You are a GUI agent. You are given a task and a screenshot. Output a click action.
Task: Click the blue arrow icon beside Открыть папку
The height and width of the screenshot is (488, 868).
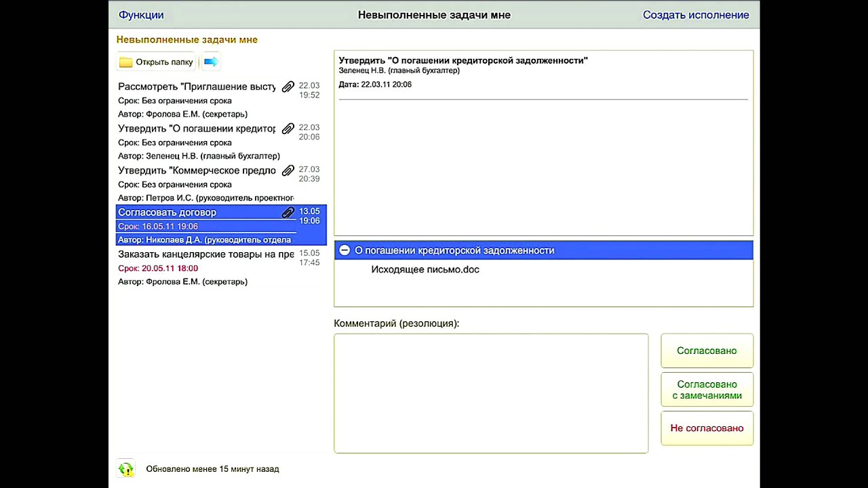click(x=211, y=62)
